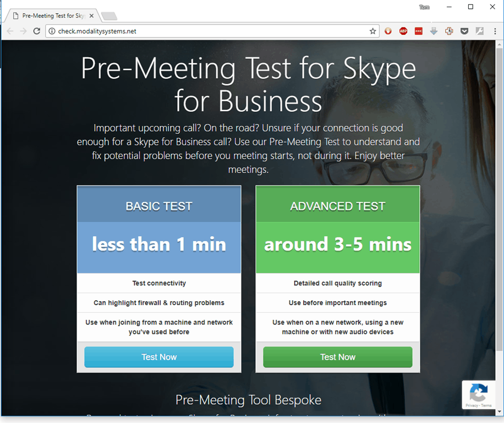The width and height of the screenshot is (504, 423).
Task: Click the Pocket extension icon
Action: (464, 31)
